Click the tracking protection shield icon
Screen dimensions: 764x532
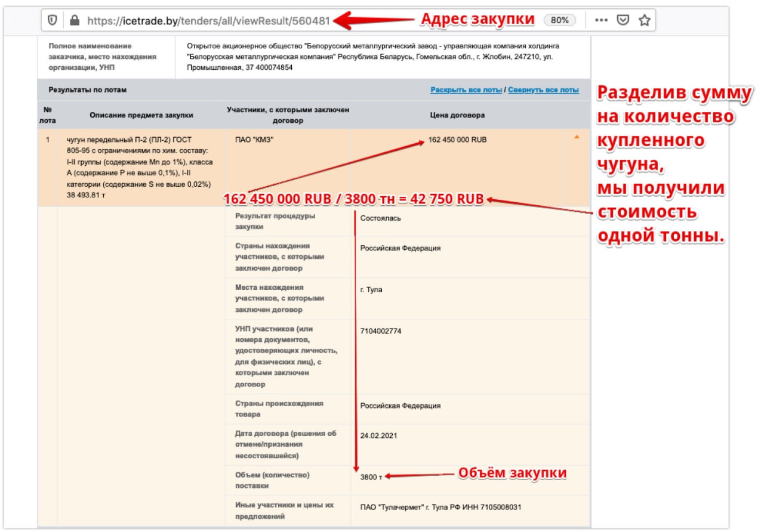tap(53, 20)
